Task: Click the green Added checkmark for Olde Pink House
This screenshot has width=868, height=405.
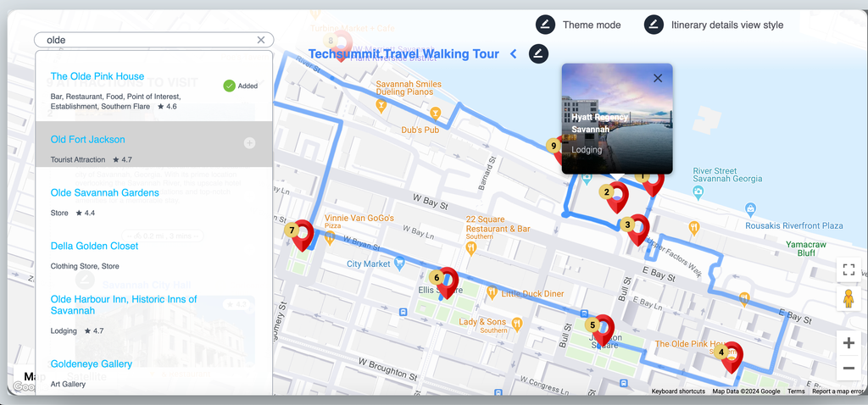Action: point(229,86)
